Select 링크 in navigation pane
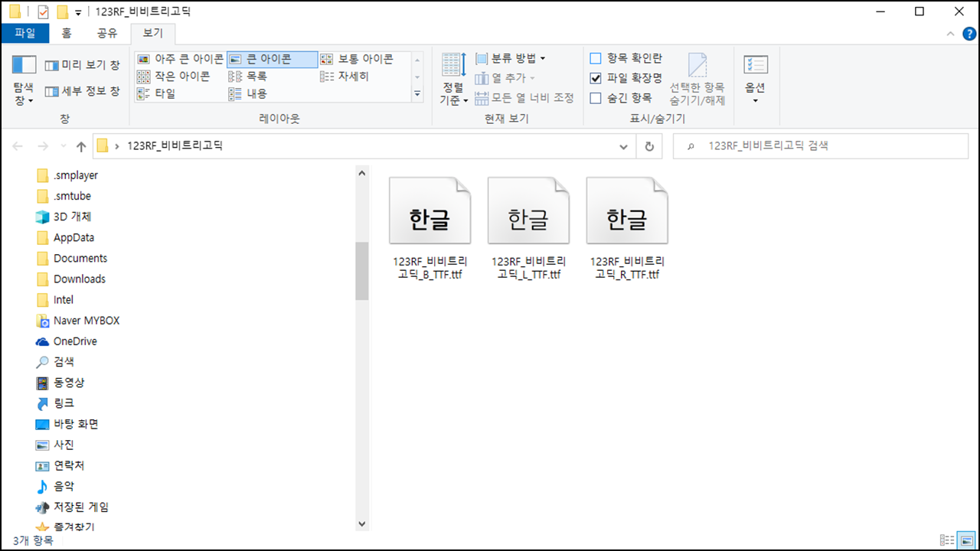This screenshot has width=980, height=551. 64,403
